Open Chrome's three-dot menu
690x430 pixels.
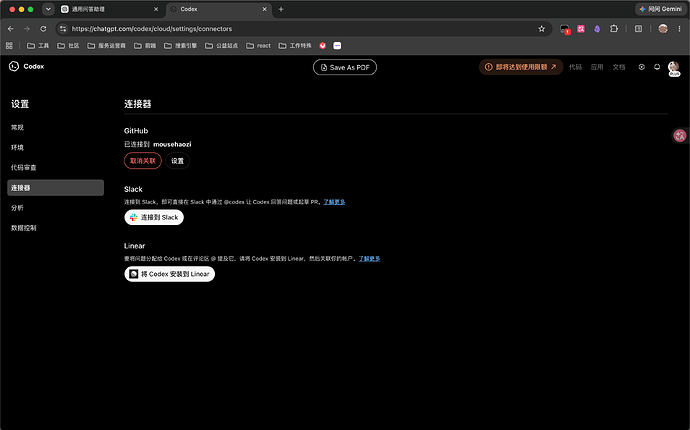[679, 29]
